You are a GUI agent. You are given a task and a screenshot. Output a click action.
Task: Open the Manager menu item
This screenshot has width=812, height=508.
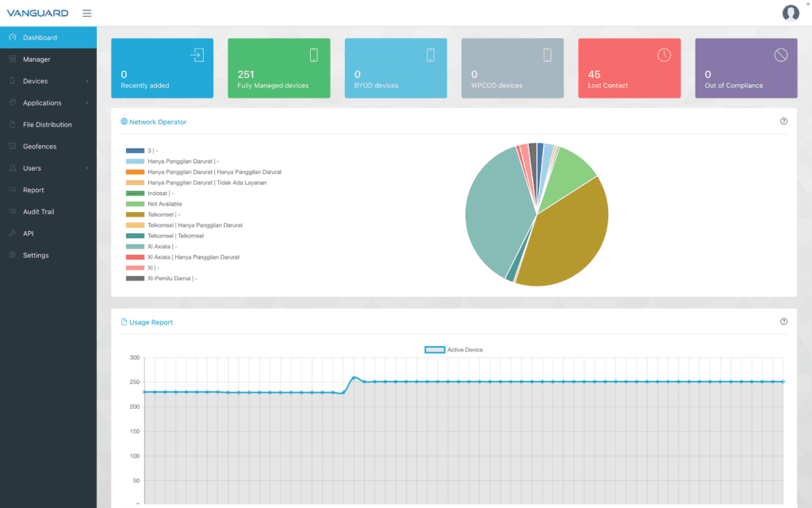pyautogui.click(x=48, y=59)
